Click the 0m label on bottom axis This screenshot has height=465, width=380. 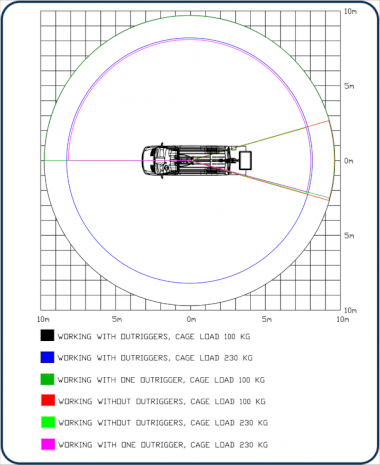tap(191, 319)
